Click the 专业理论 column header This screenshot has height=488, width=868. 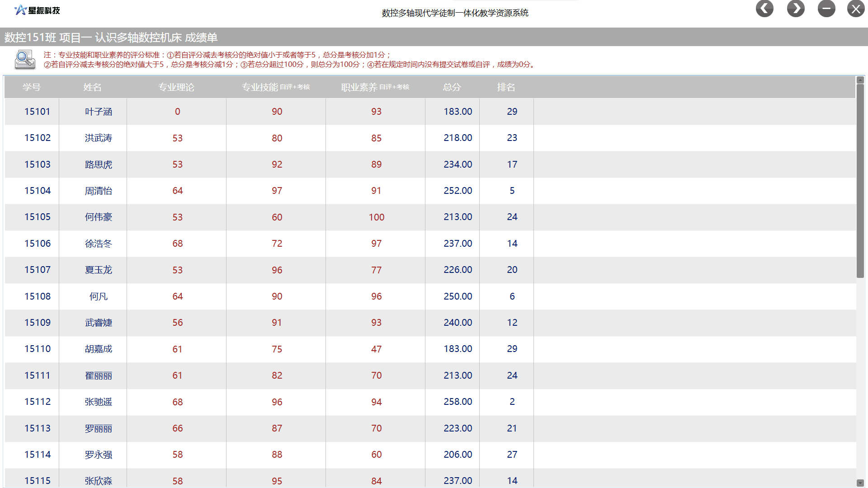pyautogui.click(x=176, y=87)
